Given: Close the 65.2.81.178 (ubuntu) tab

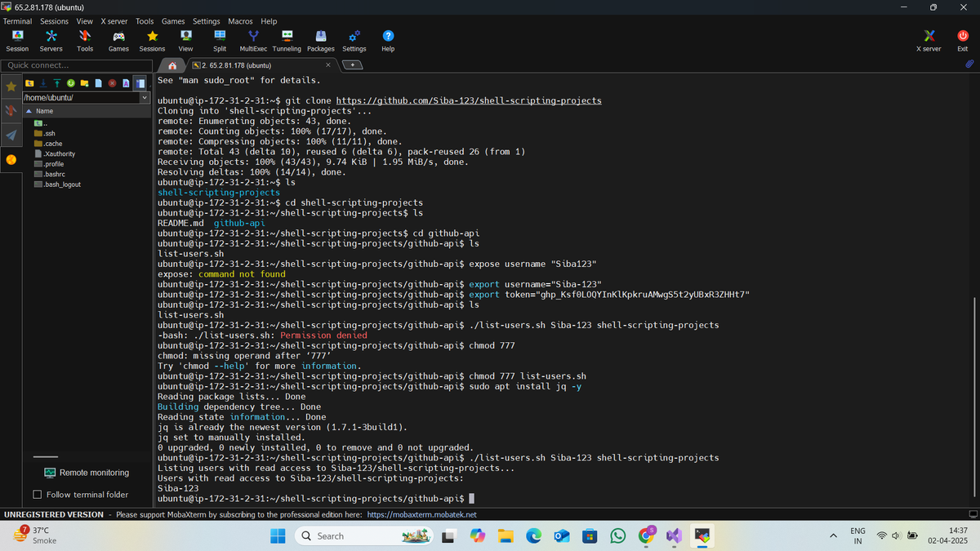Looking at the screenshot, I should tap(327, 65).
